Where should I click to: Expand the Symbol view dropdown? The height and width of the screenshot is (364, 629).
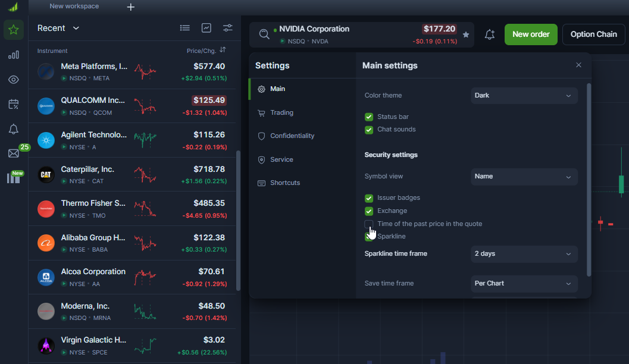(524, 177)
